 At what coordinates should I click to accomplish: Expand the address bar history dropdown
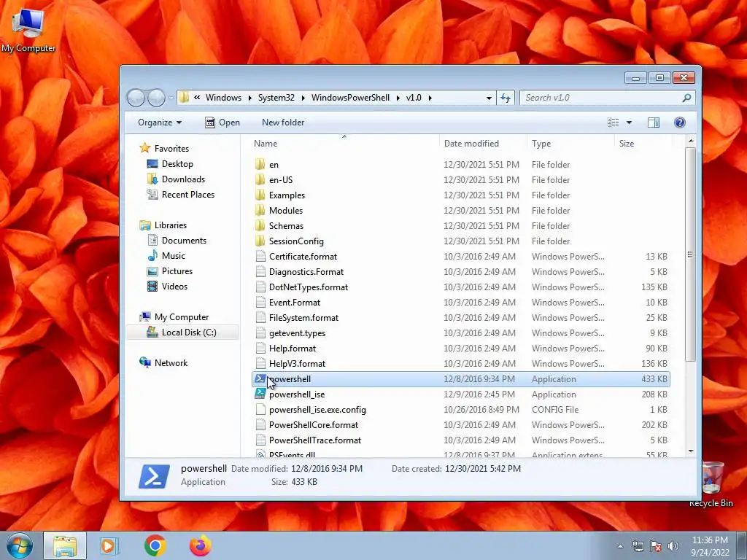coord(489,98)
